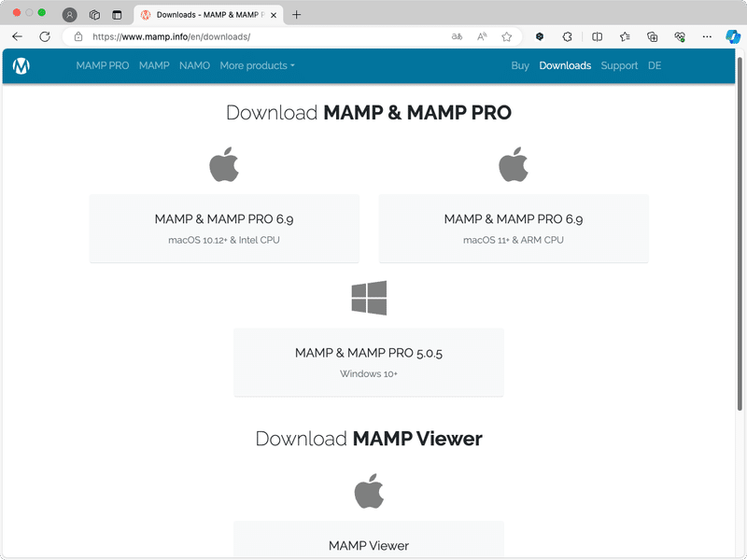Go to the Buy page
Screen dimensions: 747x560
pyautogui.click(x=520, y=65)
